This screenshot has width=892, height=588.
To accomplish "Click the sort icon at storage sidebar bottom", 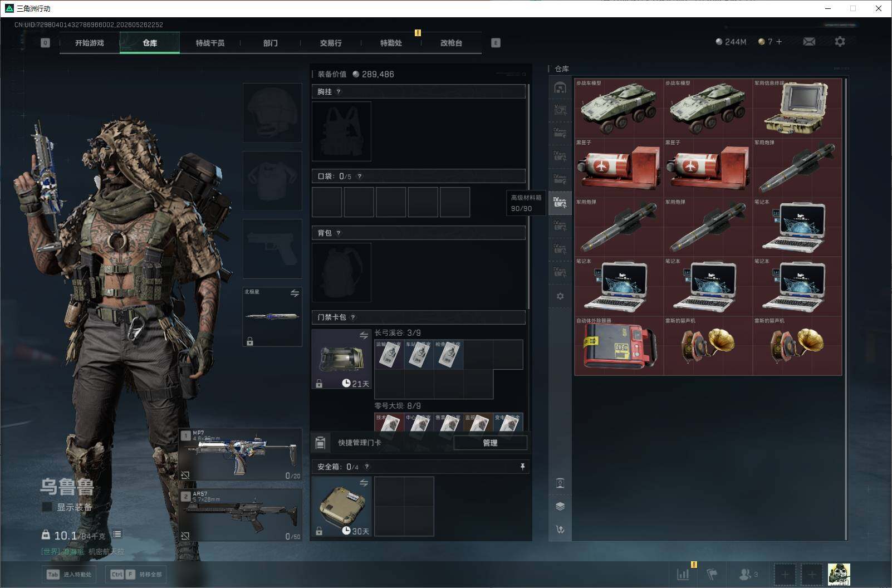I will (560, 530).
